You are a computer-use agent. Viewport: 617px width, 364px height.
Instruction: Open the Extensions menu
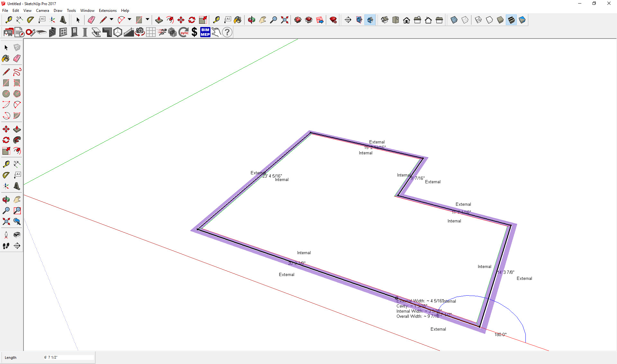tap(108, 11)
